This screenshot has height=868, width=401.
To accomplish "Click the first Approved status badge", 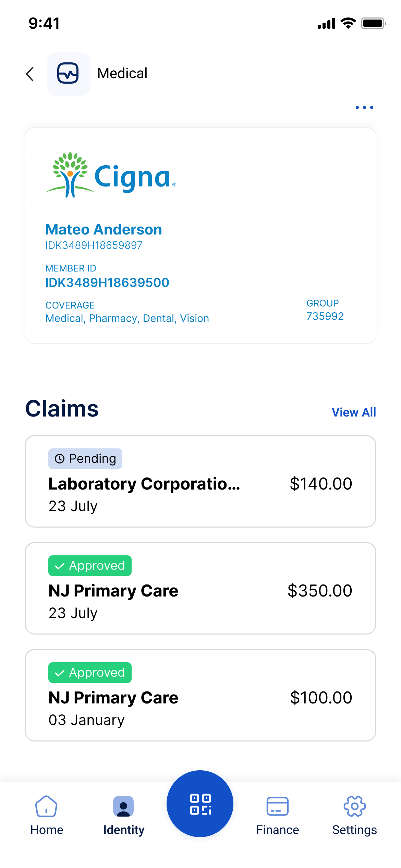I will click(90, 566).
